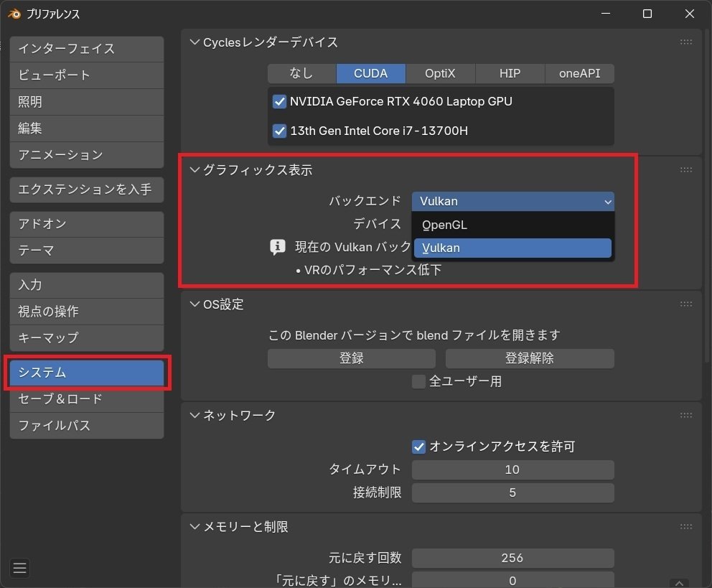Image resolution: width=712 pixels, height=588 pixels.
Task: Collapse the ネットワーク section
Action: tap(195, 415)
